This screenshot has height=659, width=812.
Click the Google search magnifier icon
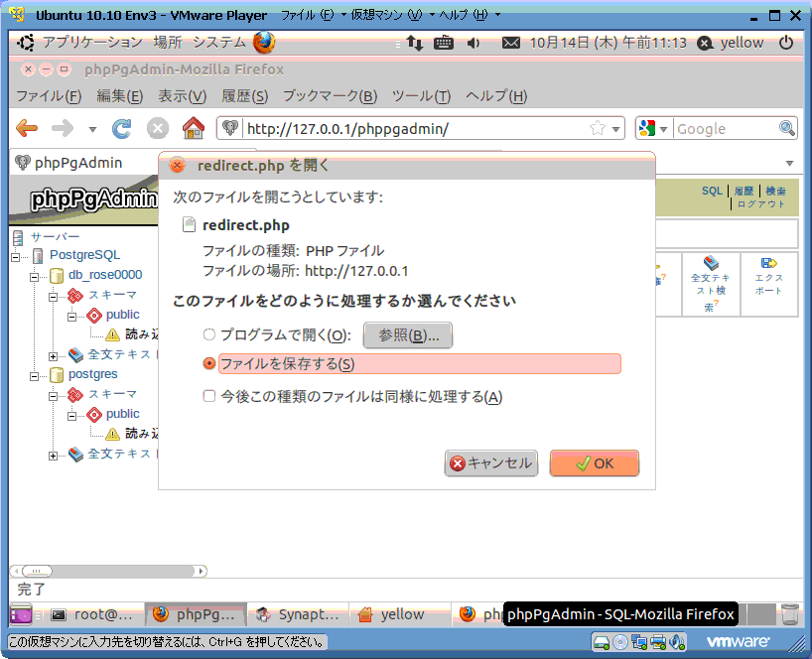[x=786, y=128]
